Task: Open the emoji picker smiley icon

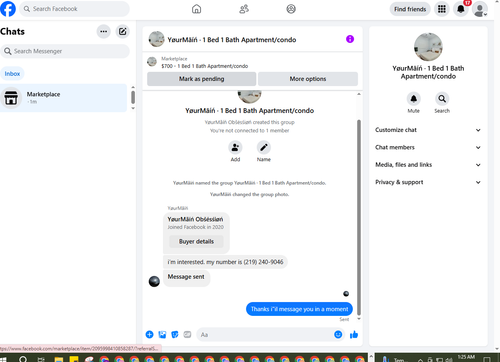Action: (338, 334)
